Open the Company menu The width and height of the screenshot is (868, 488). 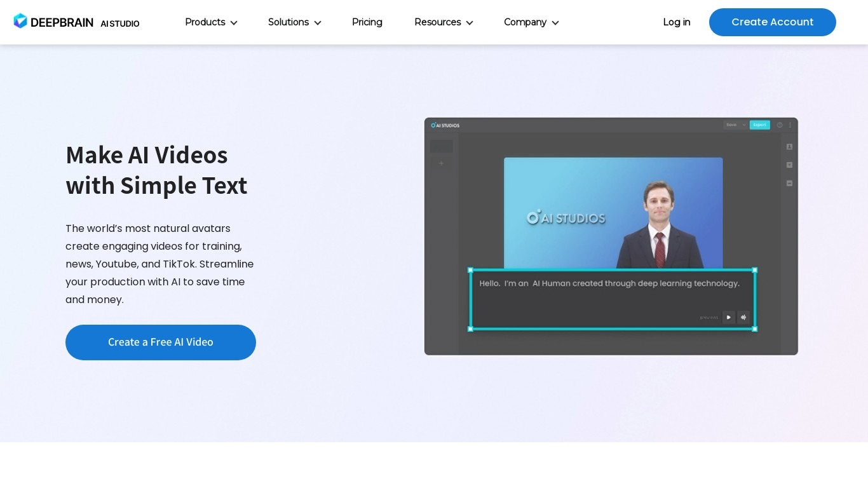(x=531, y=22)
